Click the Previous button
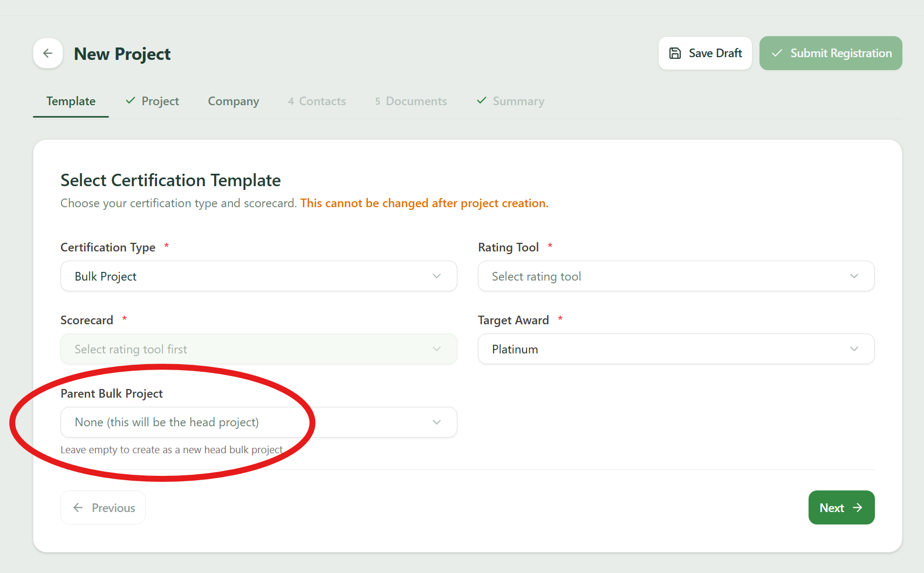The height and width of the screenshot is (573, 924). click(103, 508)
